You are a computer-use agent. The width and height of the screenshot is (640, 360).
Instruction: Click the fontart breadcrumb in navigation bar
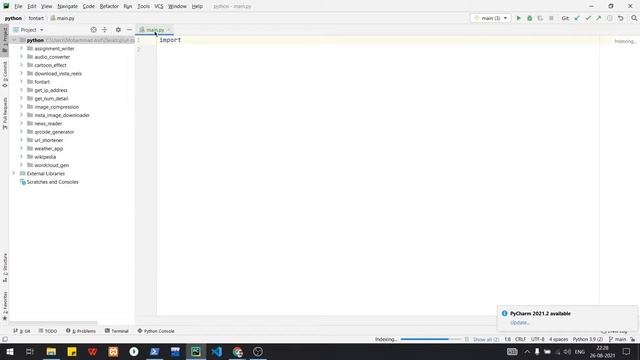36,18
